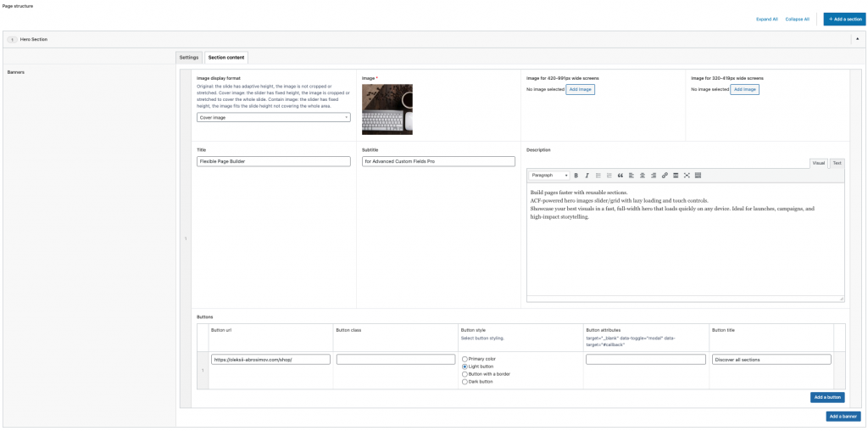The height and width of the screenshot is (431, 868).
Task: Click Add a button
Action: (x=827, y=397)
